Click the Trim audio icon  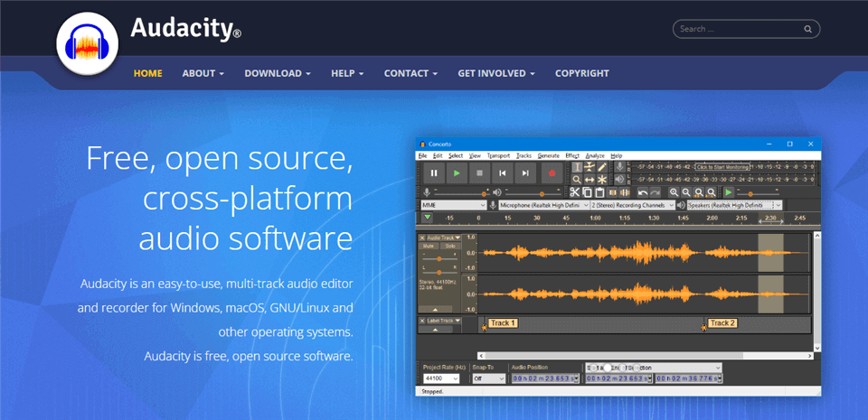pyautogui.click(x=613, y=192)
